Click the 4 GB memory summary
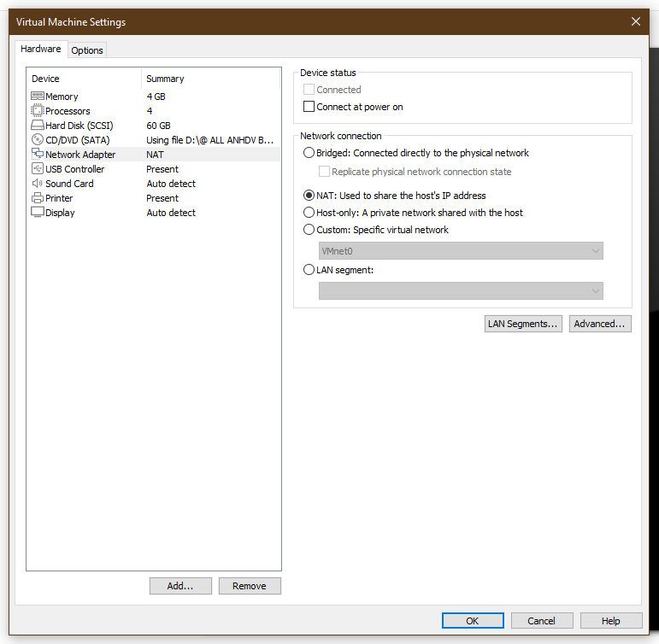The width and height of the screenshot is (659, 644). 156,97
